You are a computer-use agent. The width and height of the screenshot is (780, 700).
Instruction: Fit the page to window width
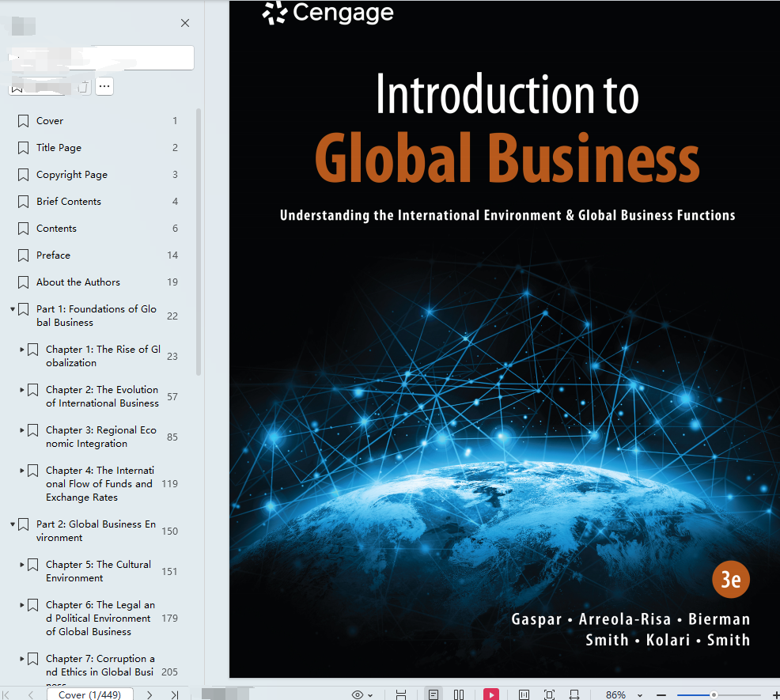pos(574,694)
